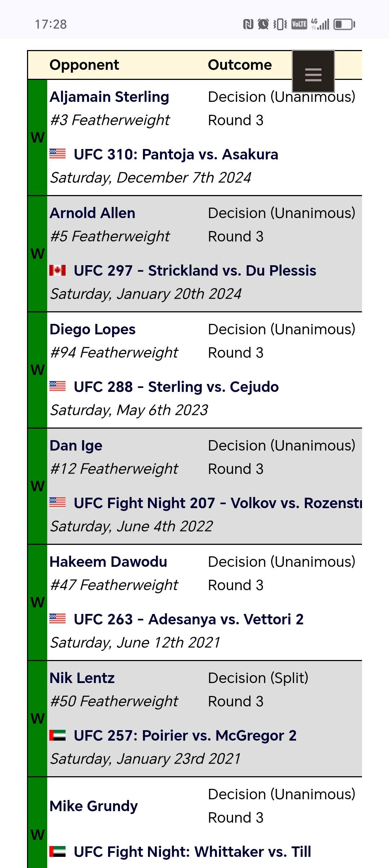
Task: View Dan Ige's profile
Action: point(76,446)
